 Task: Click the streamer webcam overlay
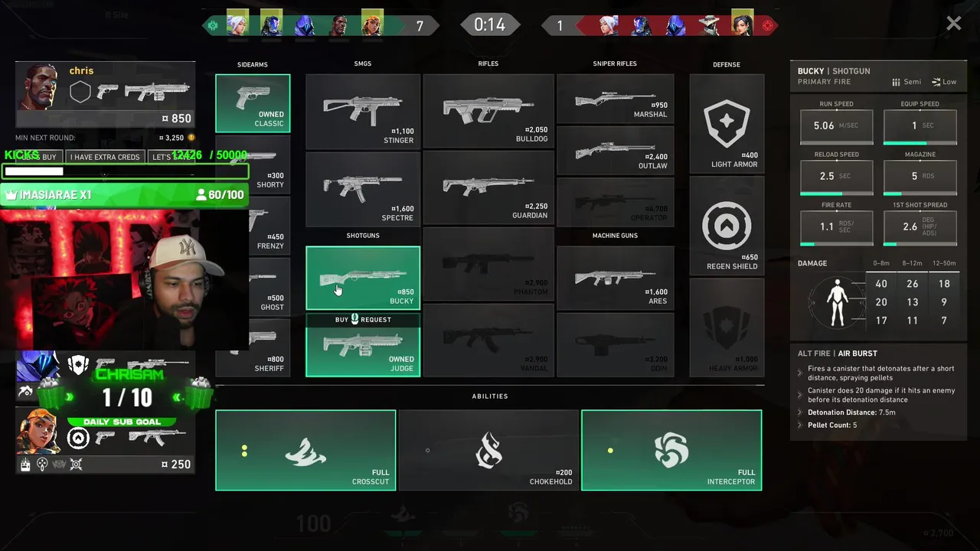coord(124,279)
